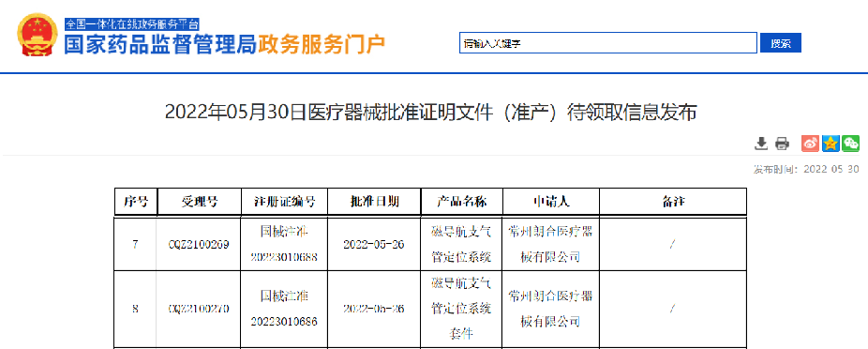Click the 申请人 column header
Image resolution: width=868 pixels, height=349 pixels.
coord(551,202)
